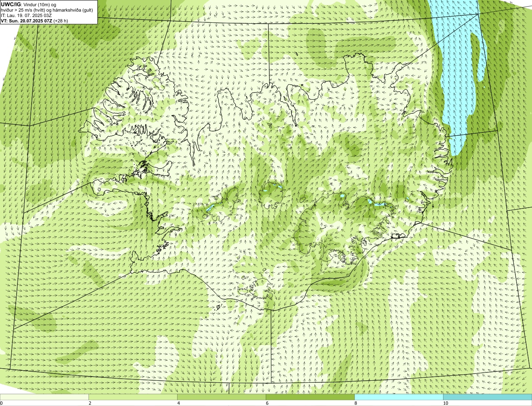Click the legend tick label "0"
This screenshot has width=532, height=406.
click(1, 403)
